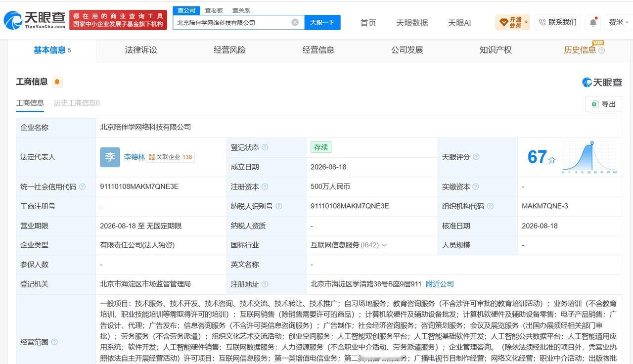Viewport: 633px width, 364px height.
Task: Click organization code MAKM7QNE-3
Action: 545,206
